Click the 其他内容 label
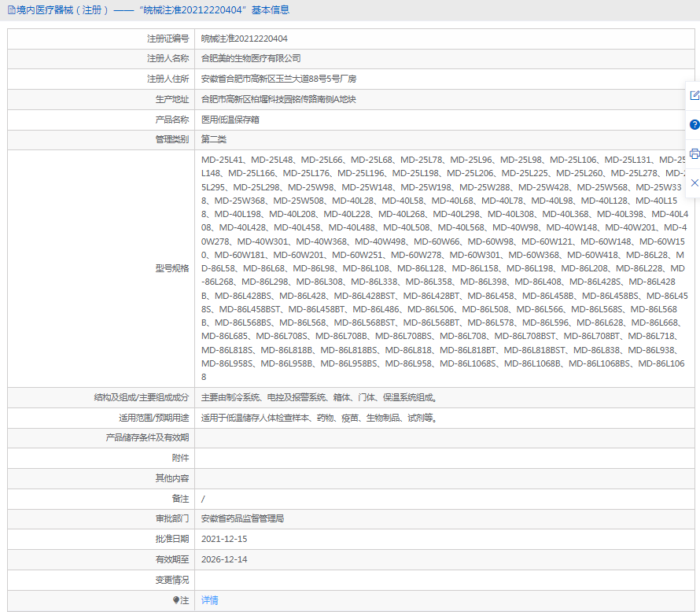 [x=172, y=478]
